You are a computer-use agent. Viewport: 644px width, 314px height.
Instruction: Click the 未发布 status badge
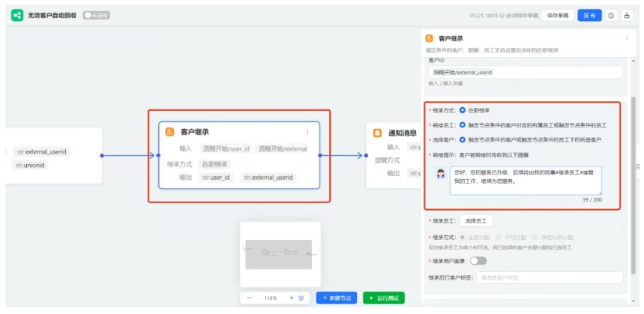(x=96, y=16)
